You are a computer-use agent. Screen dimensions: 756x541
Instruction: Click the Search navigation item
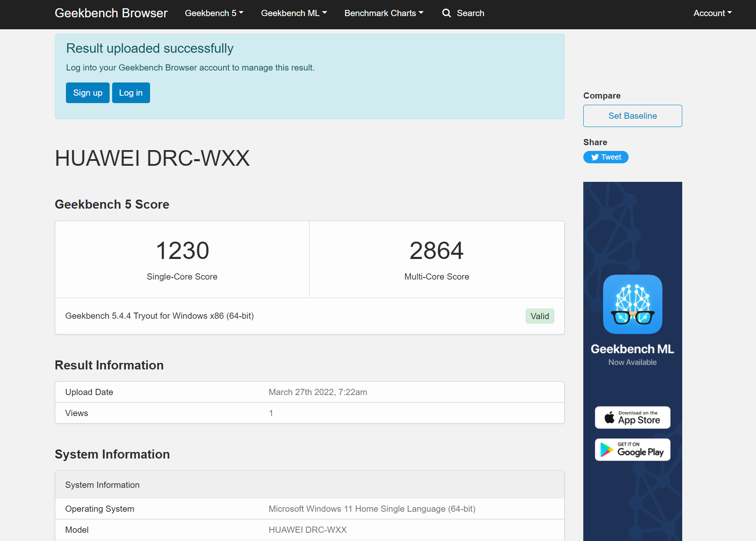[470, 13]
